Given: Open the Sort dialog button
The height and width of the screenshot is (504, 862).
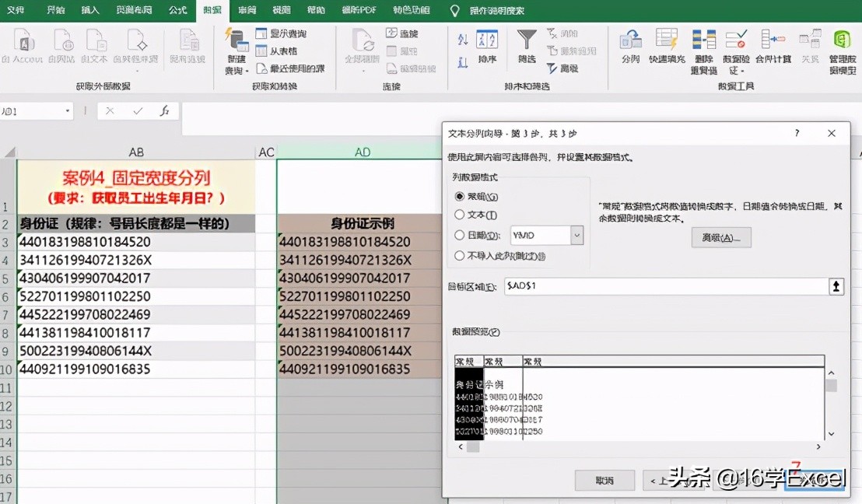Looking at the screenshot, I should [x=487, y=47].
